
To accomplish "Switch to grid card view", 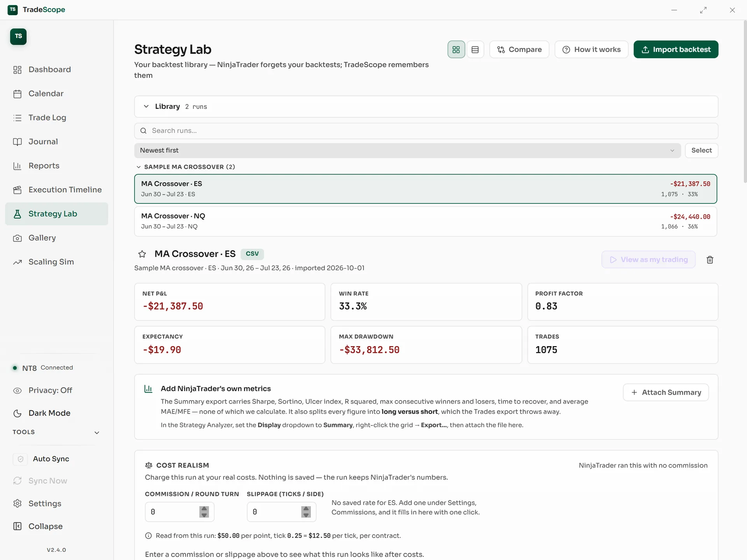I will [456, 49].
